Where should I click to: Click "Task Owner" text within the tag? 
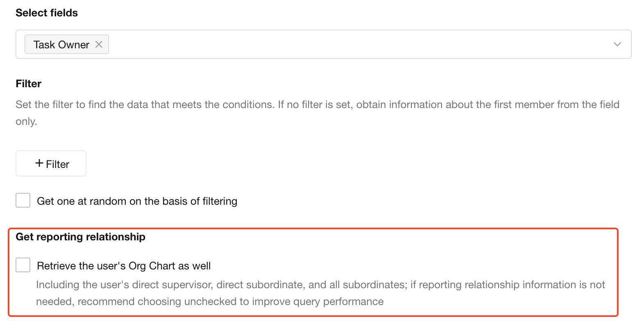[61, 45]
